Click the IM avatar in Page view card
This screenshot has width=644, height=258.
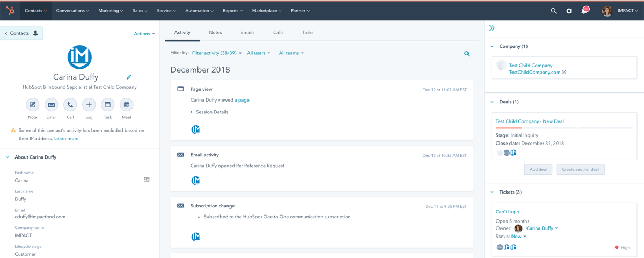coord(195,130)
